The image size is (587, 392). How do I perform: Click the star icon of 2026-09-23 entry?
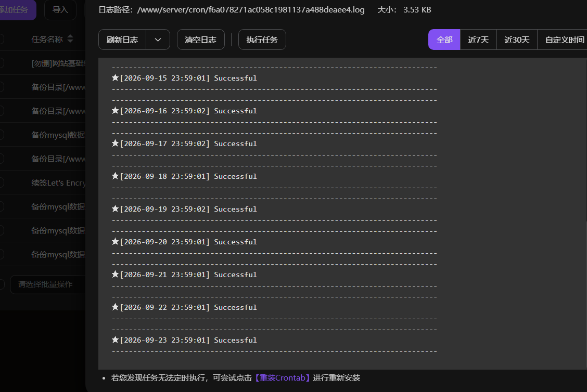point(116,339)
